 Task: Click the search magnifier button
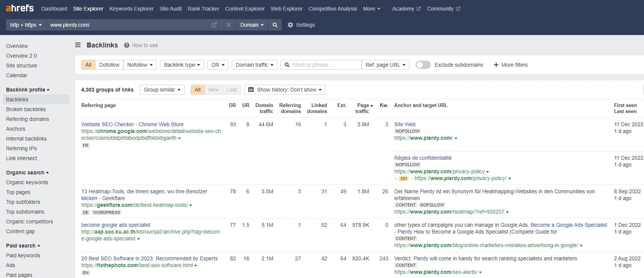[x=275, y=25]
